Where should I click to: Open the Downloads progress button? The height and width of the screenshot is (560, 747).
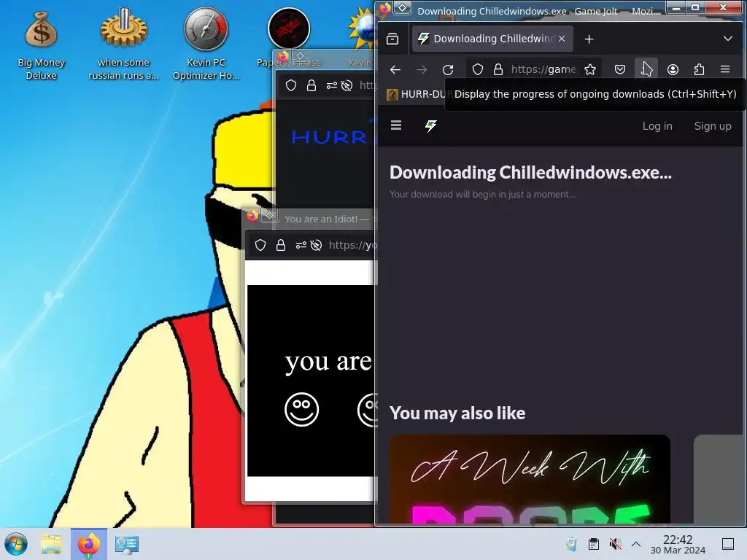point(646,69)
